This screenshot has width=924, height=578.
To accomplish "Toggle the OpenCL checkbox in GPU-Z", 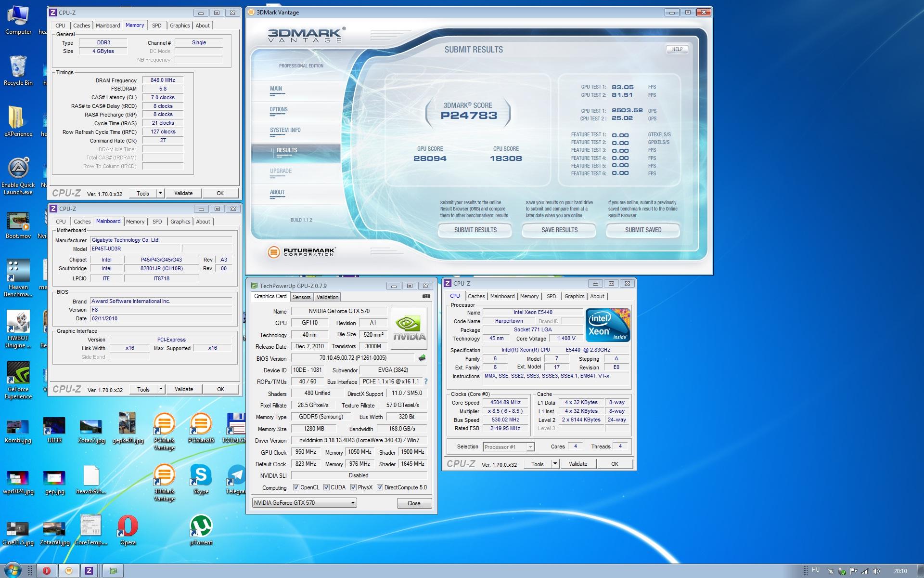I will [296, 487].
